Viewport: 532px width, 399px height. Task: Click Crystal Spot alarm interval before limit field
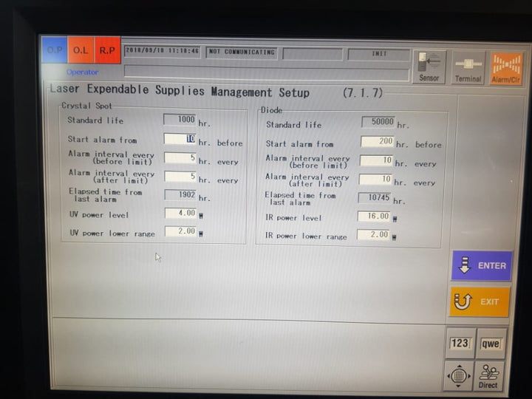click(x=180, y=157)
